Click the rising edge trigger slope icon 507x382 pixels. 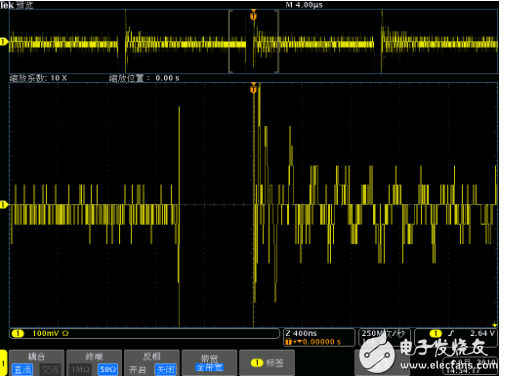point(451,333)
